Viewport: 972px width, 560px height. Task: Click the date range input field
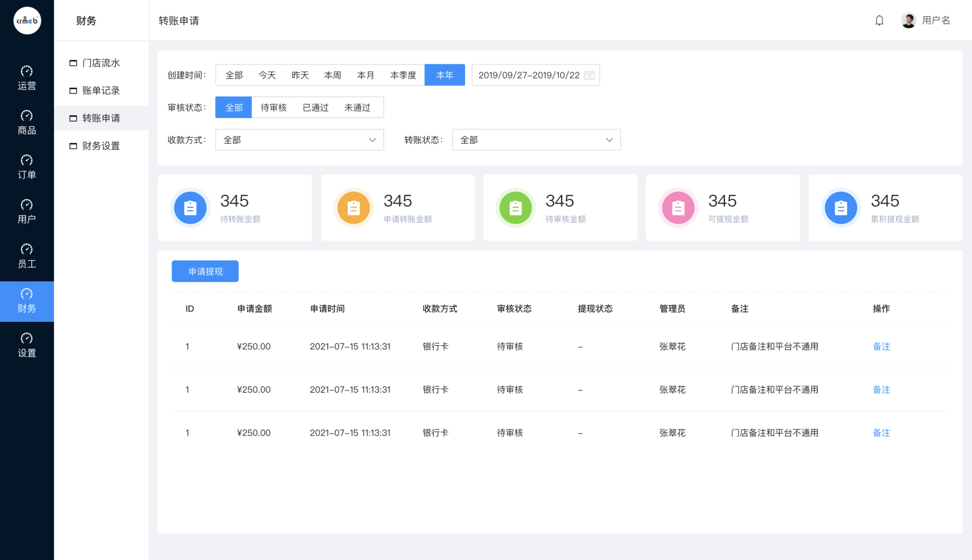click(x=536, y=75)
